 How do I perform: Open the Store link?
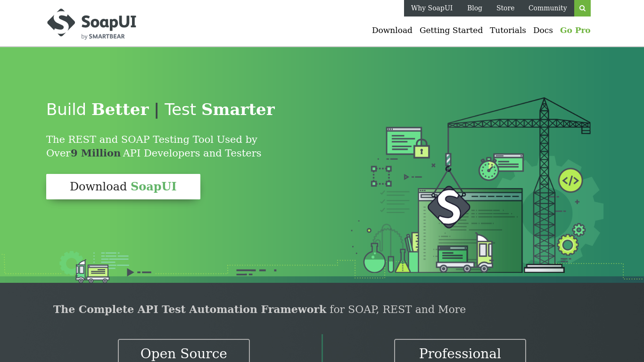coord(505,8)
